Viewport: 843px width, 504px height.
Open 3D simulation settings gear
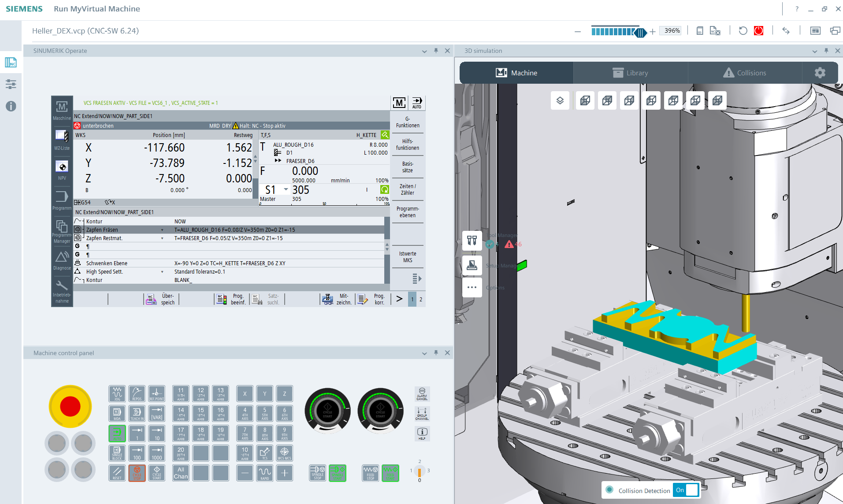pyautogui.click(x=820, y=73)
